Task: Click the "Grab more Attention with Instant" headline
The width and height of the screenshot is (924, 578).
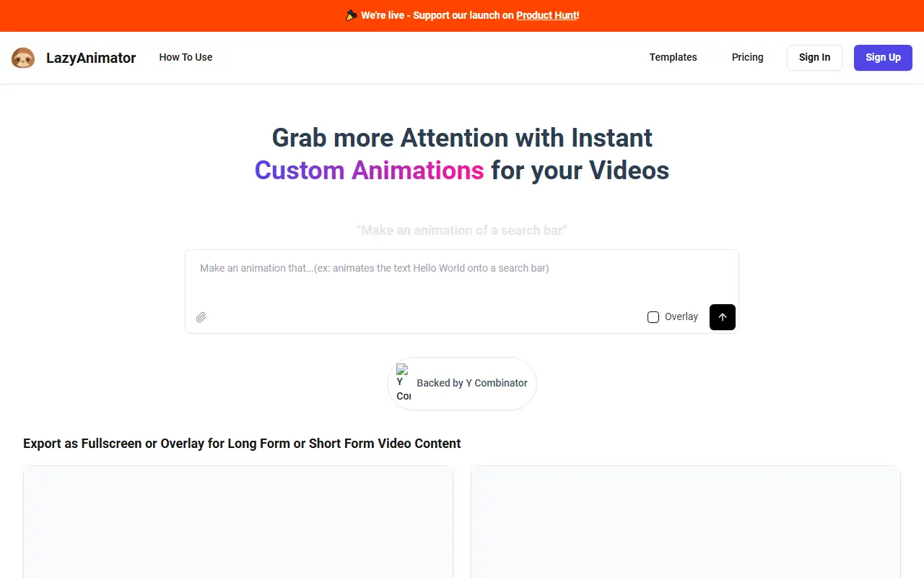Action: click(x=462, y=137)
